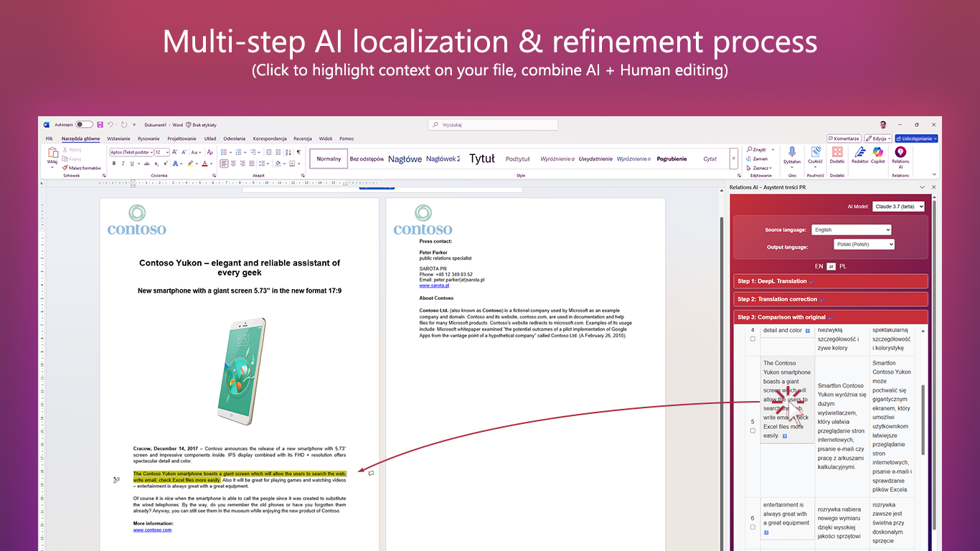Launch Copilot from the ribbon
The width and height of the screenshot is (980, 551).
click(878, 155)
